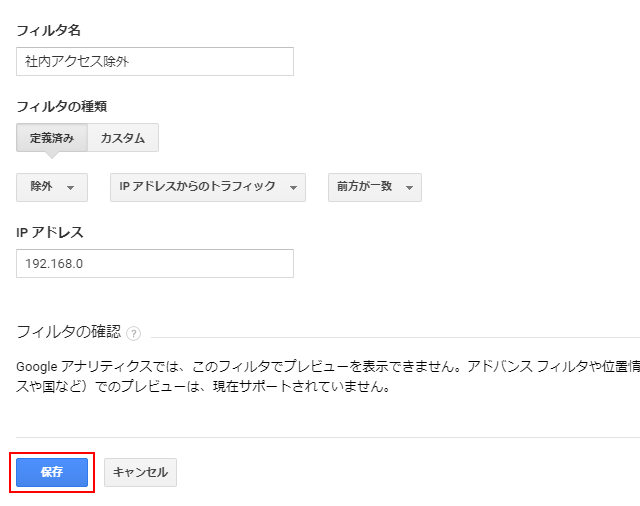Click the help icon beside フィルタの確認
The height and width of the screenshot is (506, 640).
[133, 333]
